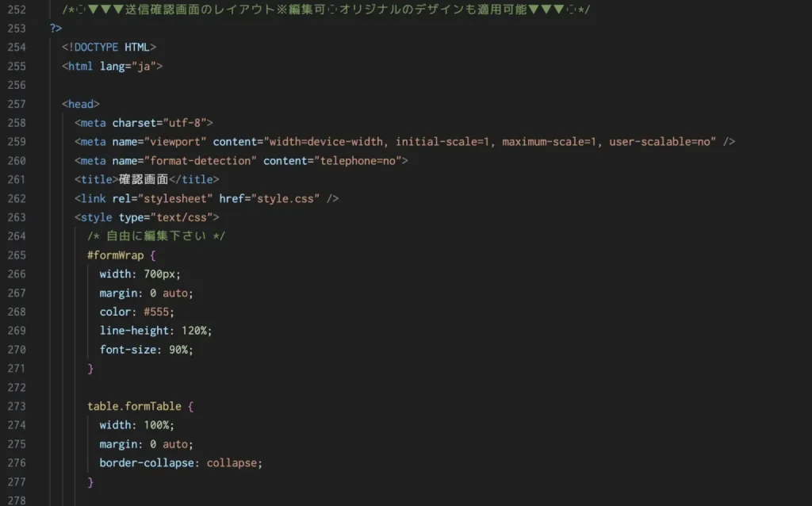Click line number 257 in the gutter
The height and width of the screenshot is (506, 812).
click(x=17, y=104)
